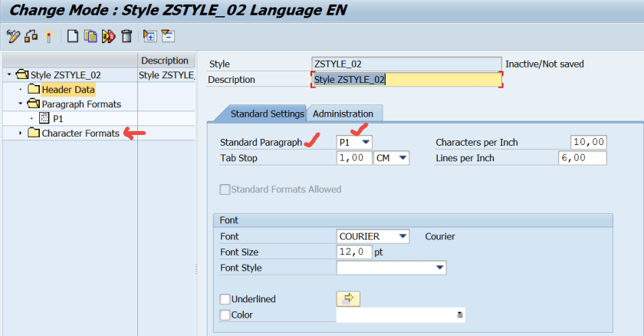This screenshot has width=644, height=336.
Task: Open the Color value field picker
Action: coord(459,315)
